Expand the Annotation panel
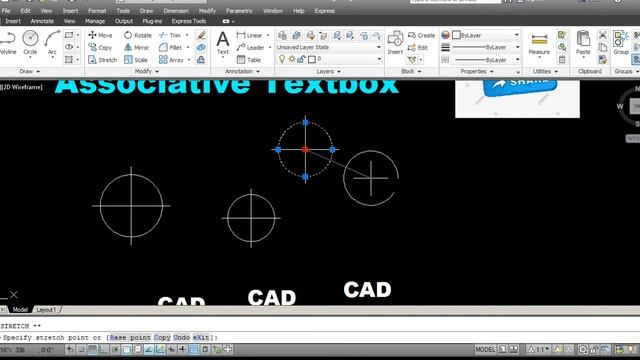 (x=242, y=71)
